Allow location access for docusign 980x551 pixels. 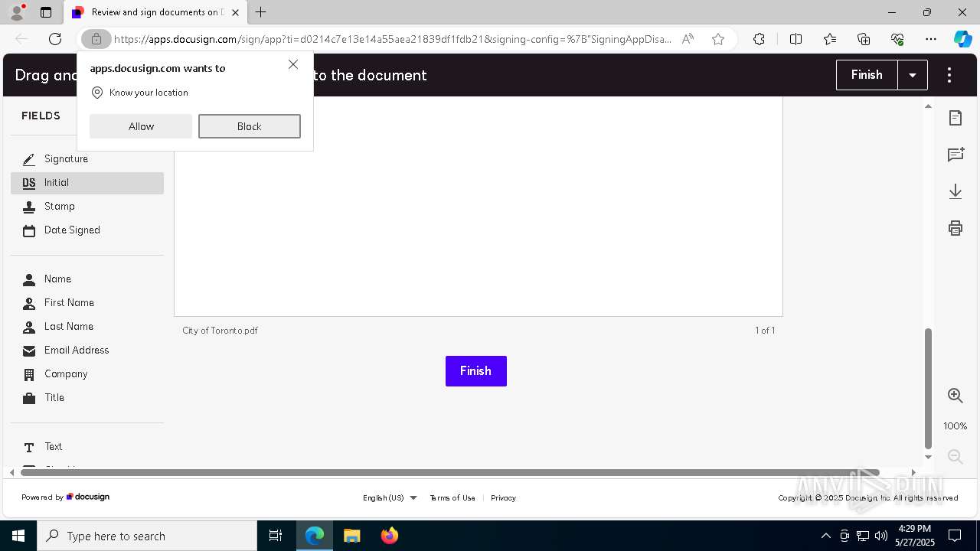[x=141, y=126]
